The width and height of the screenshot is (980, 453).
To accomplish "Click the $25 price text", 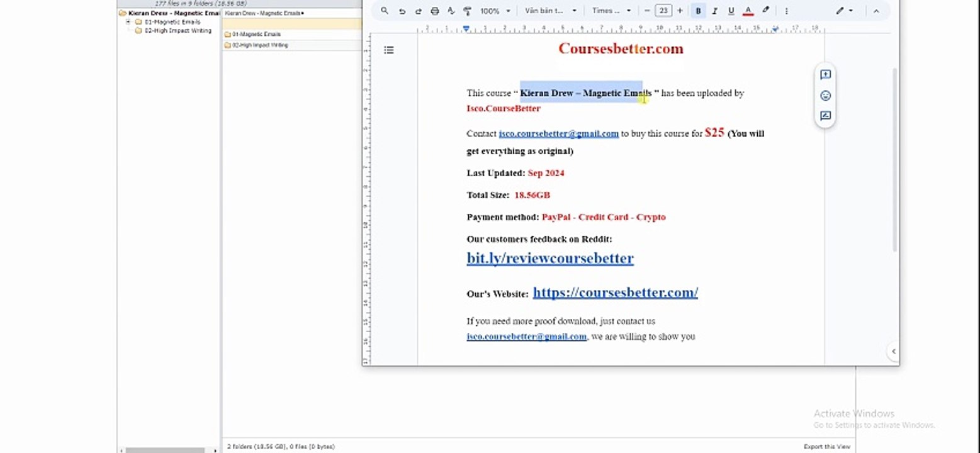I will (x=714, y=132).
